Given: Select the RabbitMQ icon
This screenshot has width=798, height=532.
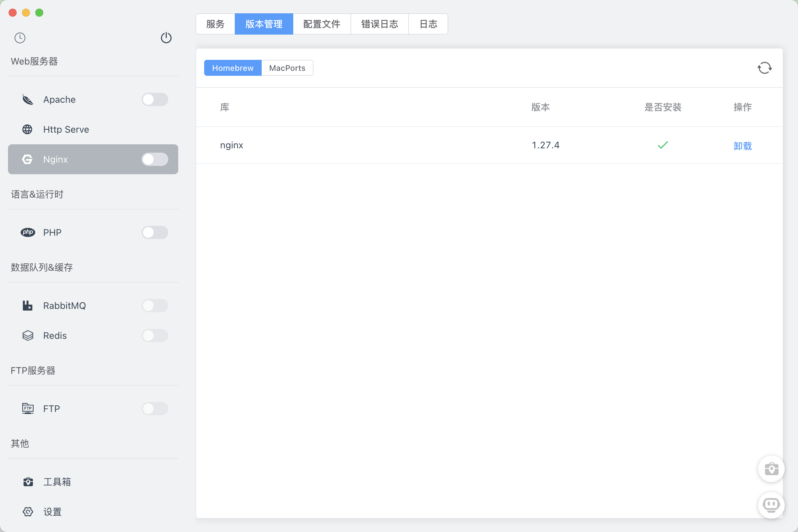Looking at the screenshot, I should click(x=27, y=305).
